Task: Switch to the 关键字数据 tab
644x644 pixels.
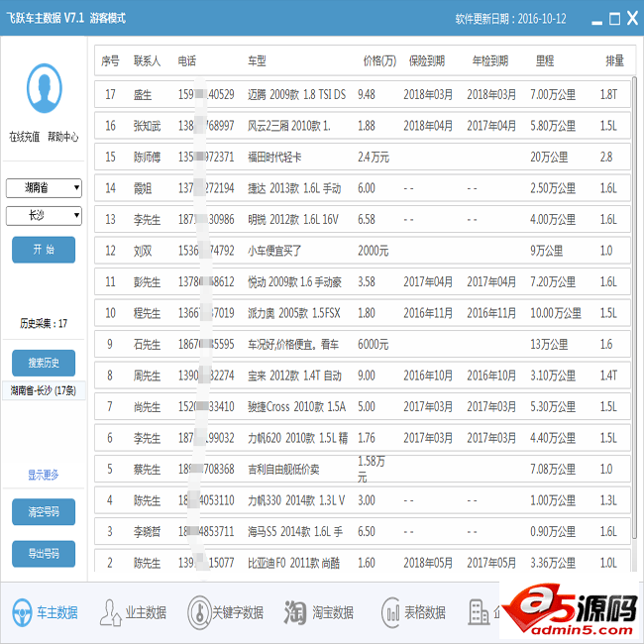Action: [x=238, y=612]
